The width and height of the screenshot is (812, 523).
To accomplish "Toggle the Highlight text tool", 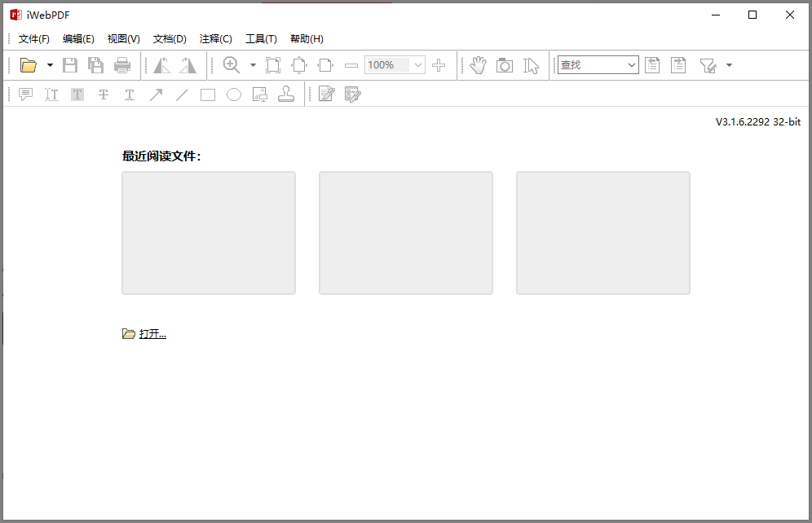I will click(77, 94).
